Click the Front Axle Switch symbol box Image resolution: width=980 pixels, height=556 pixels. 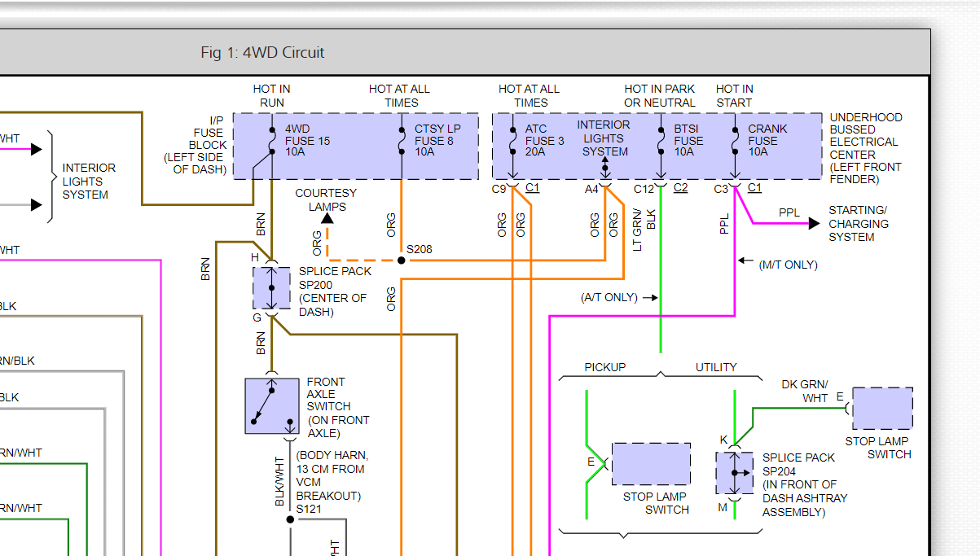pyautogui.click(x=272, y=405)
